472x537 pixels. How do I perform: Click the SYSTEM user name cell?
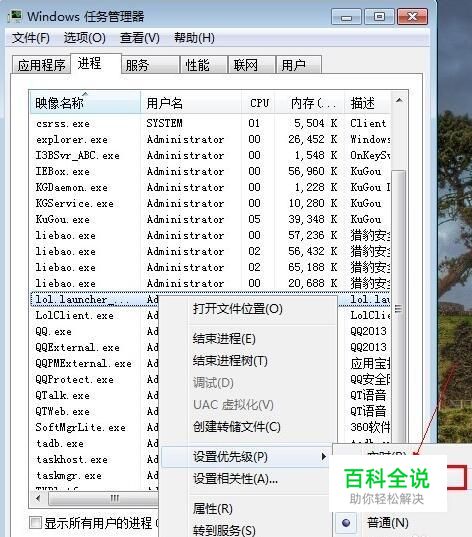164,123
